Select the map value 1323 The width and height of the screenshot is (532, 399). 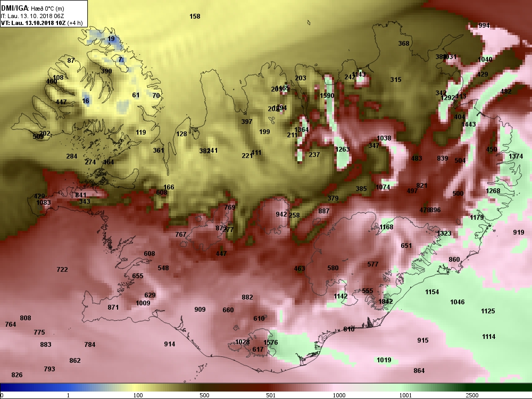pyautogui.click(x=444, y=234)
